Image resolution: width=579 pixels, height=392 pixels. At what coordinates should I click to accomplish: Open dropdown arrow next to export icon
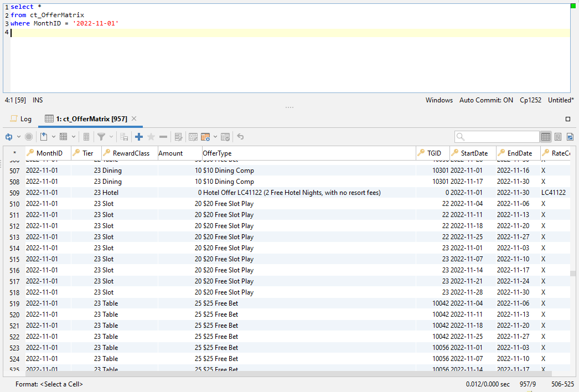[x=53, y=137]
